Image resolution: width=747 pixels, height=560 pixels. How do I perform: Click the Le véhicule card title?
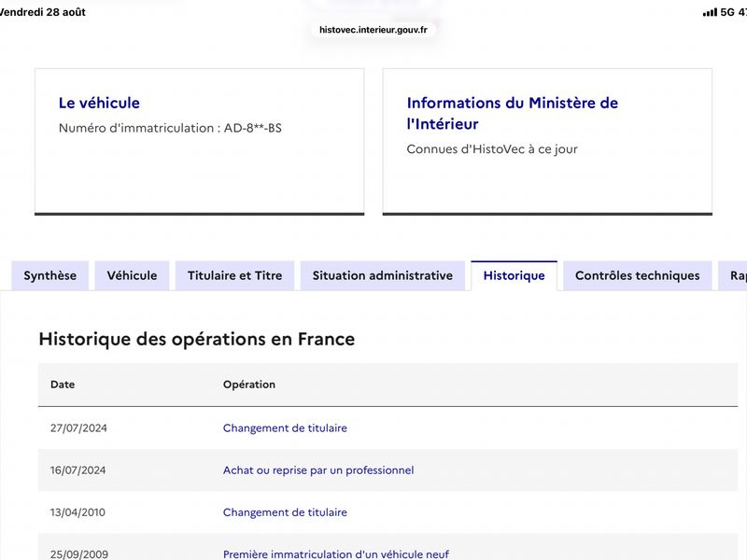tap(99, 103)
